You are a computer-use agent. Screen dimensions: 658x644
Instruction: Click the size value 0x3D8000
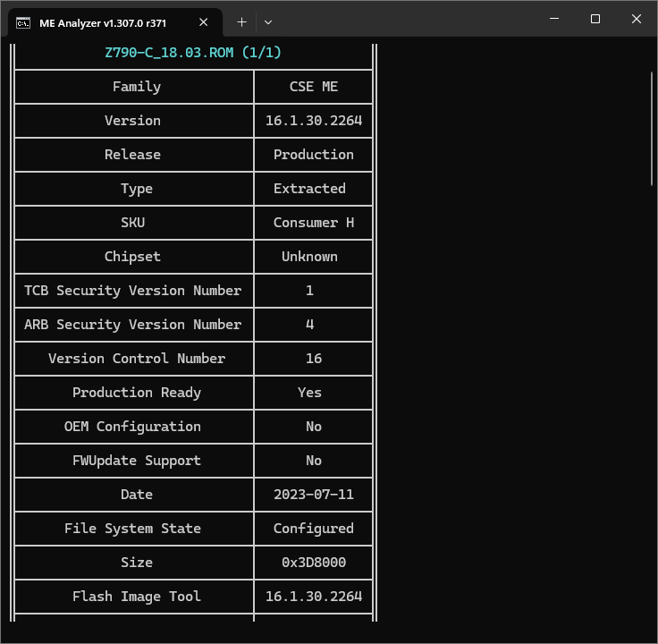click(x=314, y=563)
